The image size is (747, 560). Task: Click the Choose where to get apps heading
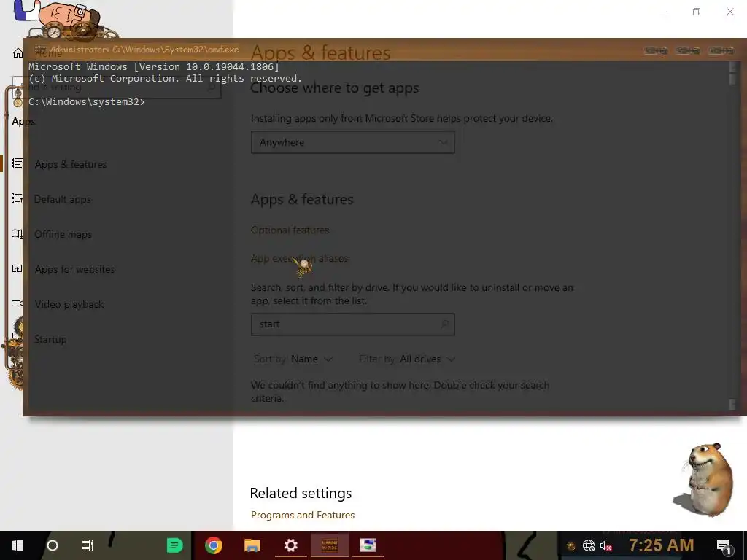334,88
